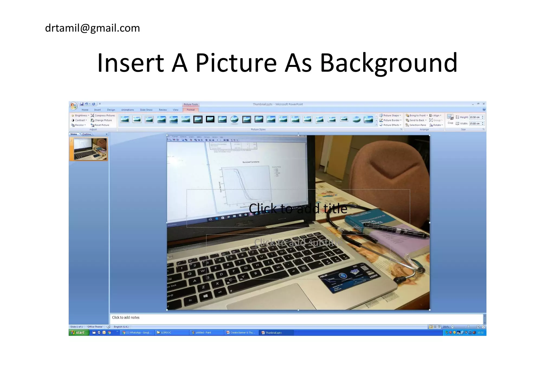The height and width of the screenshot is (392, 555).
Task: Open Picture Styles group dialog launcher
Action: pyautogui.click(x=401, y=129)
